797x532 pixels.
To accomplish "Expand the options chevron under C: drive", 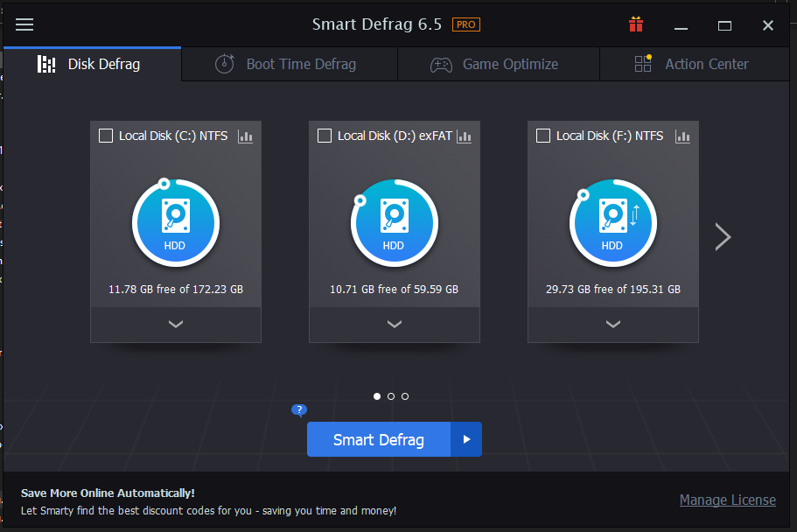I will (176, 325).
